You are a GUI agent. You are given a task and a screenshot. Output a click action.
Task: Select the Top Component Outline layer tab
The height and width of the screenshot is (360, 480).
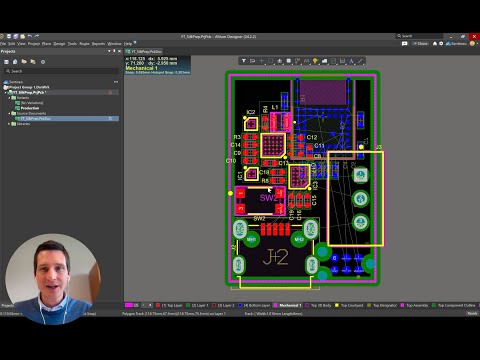[454, 305]
